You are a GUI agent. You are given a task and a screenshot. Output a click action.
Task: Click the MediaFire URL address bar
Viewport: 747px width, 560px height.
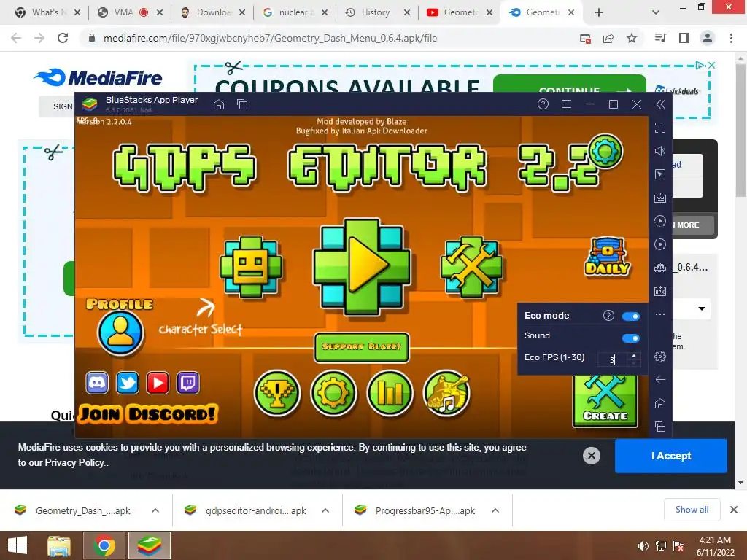[270, 38]
